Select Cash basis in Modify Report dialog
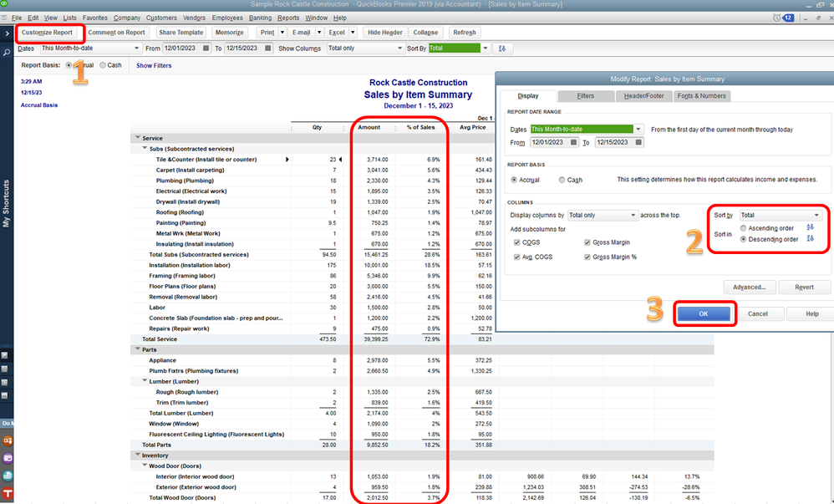Image resolution: width=834 pixels, height=504 pixels. 562,180
